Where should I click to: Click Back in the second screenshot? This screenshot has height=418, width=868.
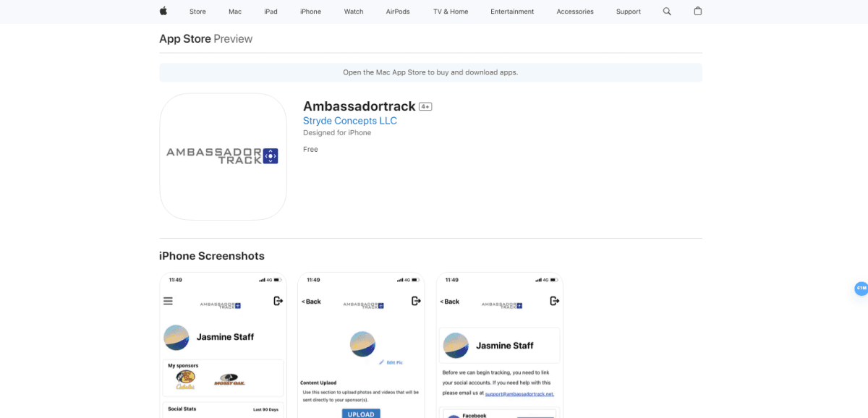311,302
